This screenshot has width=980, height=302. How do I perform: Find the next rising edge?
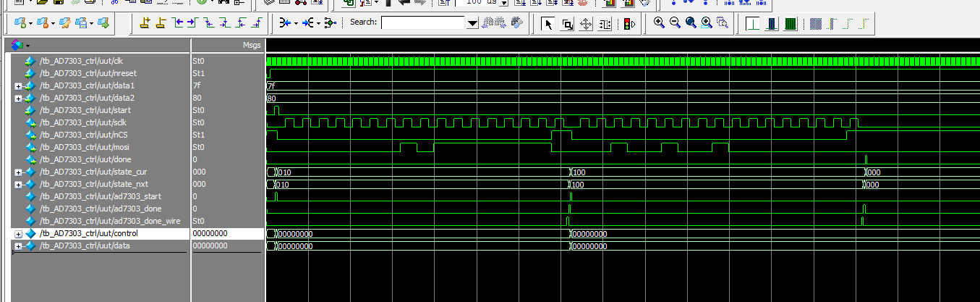coord(257,23)
